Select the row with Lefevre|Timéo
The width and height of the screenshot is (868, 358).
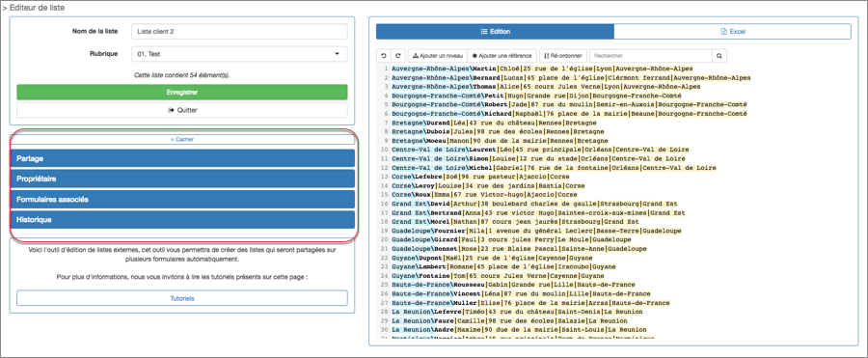517,312
